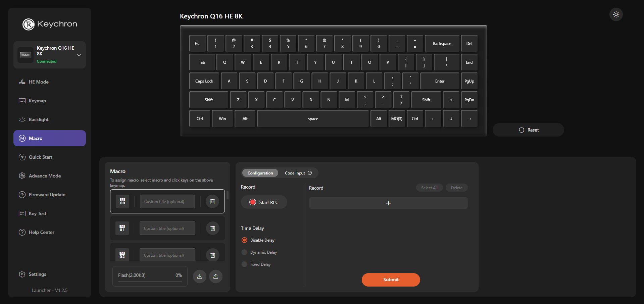Click the HE Mode bar icon
Viewport: 644px width, 304px height.
[x=22, y=82]
